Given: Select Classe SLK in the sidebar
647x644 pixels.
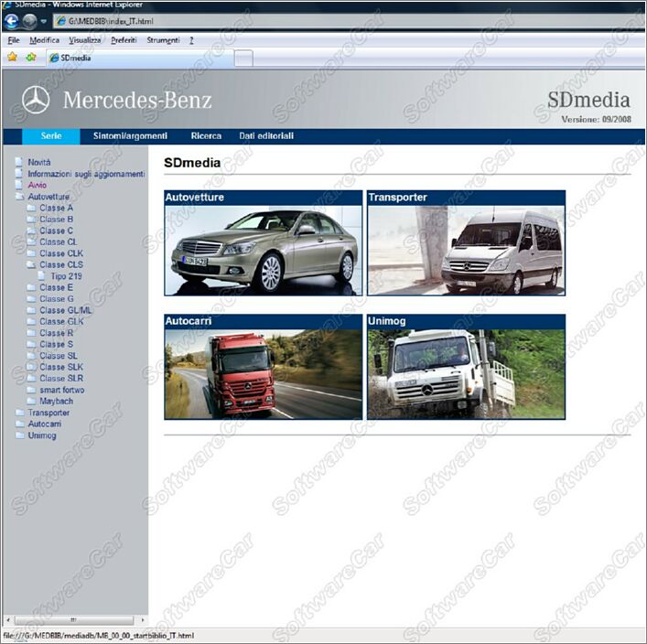Looking at the screenshot, I should tap(59, 367).
